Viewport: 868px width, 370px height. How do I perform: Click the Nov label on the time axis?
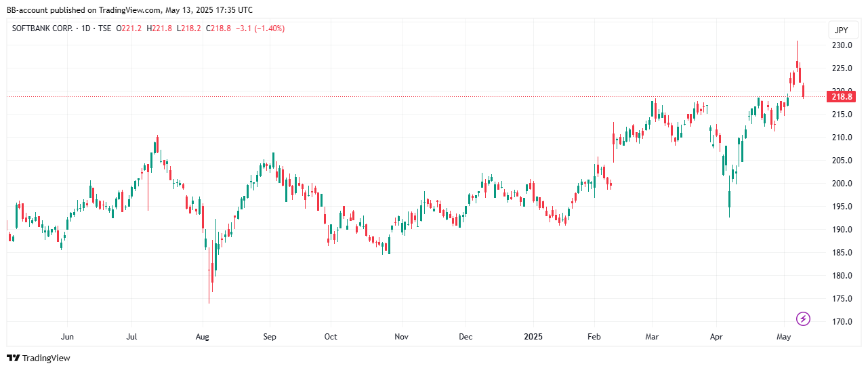(401, 336)
